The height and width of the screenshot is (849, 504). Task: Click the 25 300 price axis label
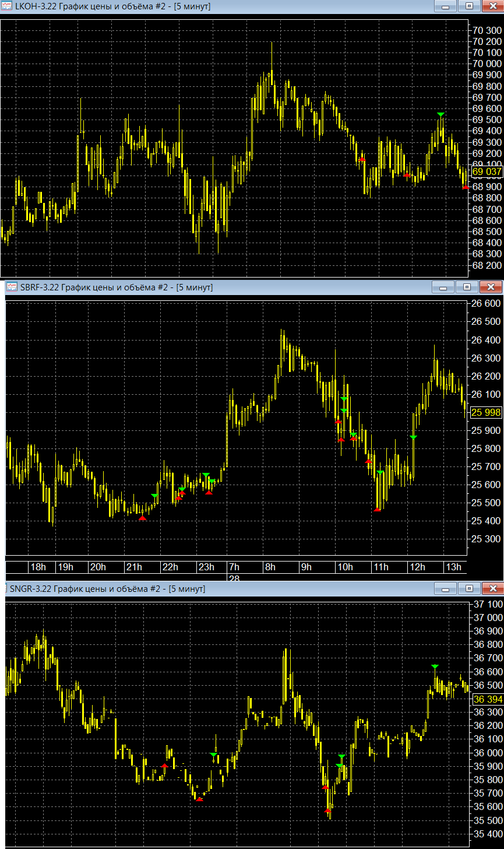[x=487, y=539]
